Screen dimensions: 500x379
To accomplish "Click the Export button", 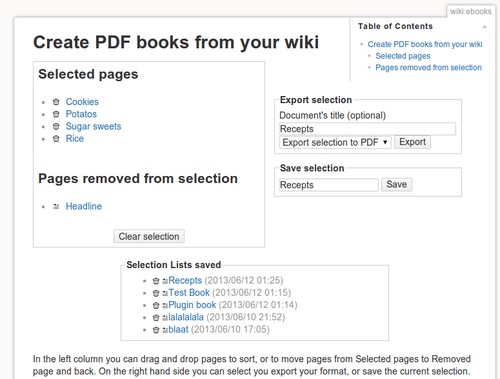I will (x=412, y=142).
